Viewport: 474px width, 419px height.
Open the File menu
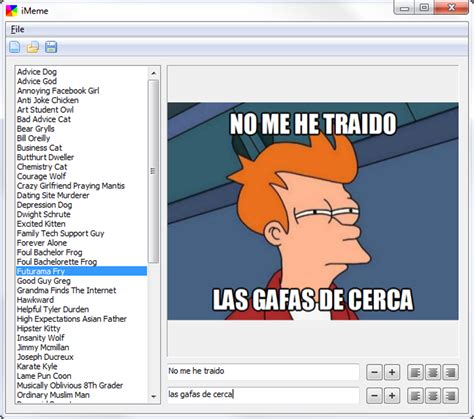pos(17,29)
